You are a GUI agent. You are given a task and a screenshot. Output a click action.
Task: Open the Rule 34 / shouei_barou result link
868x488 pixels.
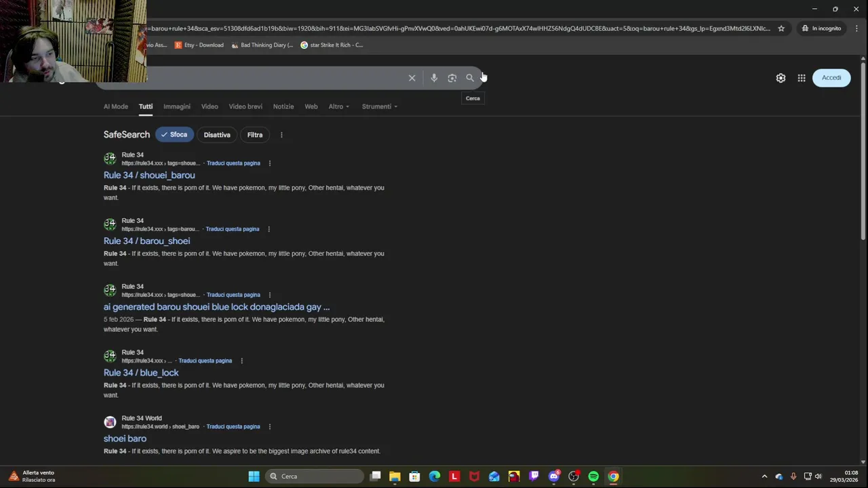(x=149, y=176)
